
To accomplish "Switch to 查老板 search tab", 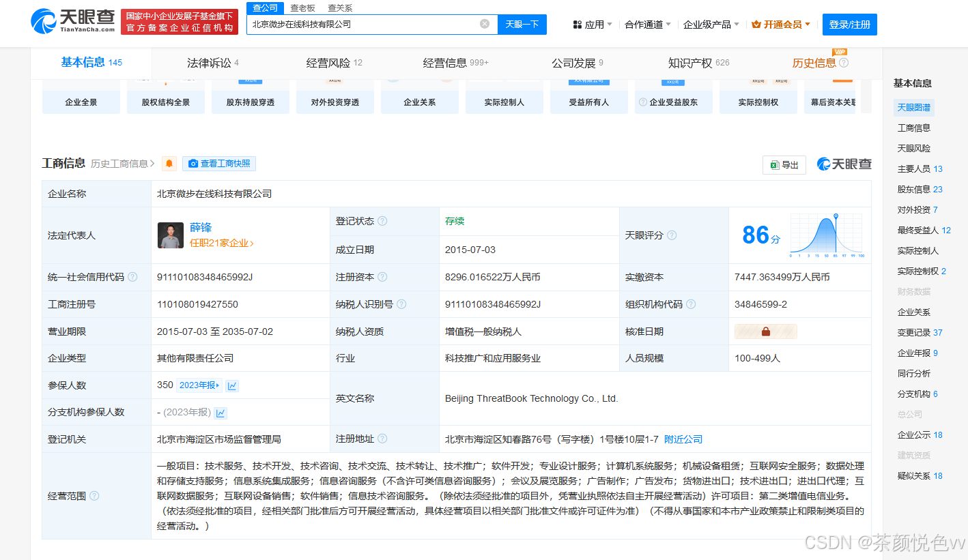I will (302, 8).
